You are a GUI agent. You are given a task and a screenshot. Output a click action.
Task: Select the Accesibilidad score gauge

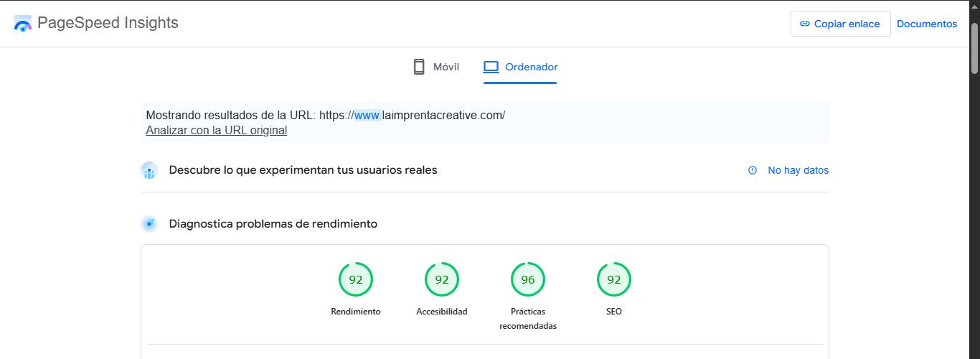click(442, 279)
